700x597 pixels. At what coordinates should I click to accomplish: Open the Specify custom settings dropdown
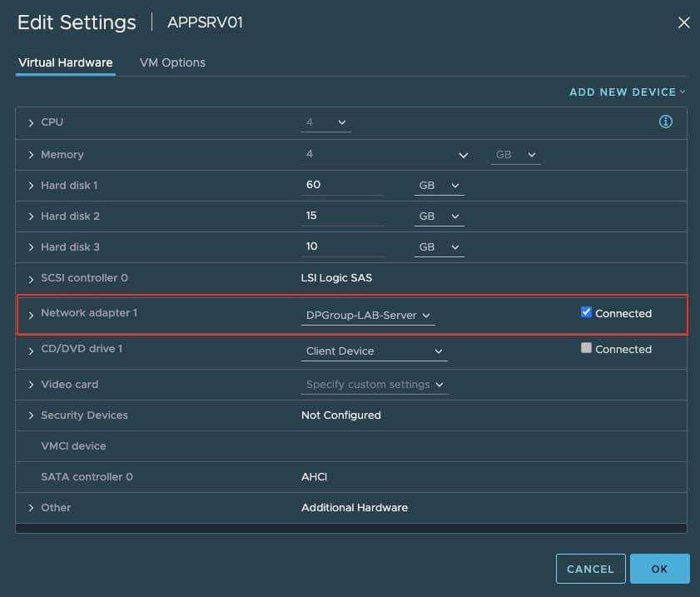375,385
